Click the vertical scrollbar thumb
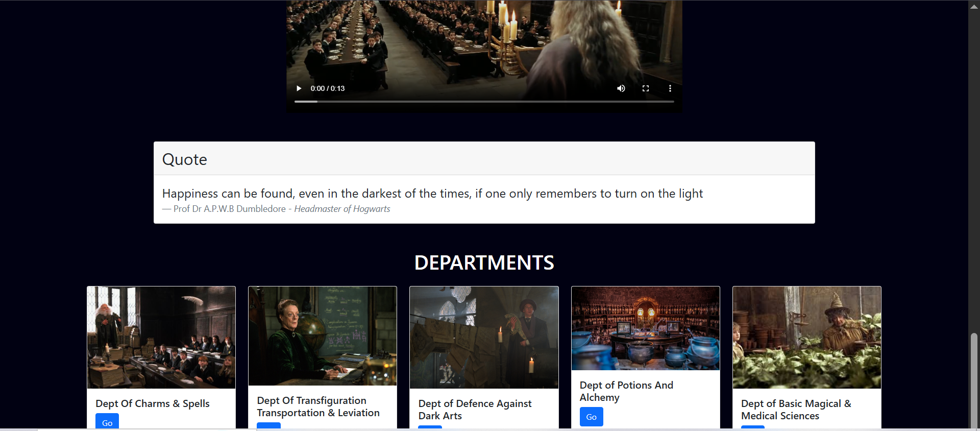This screenshot has width=980, height=431. pos(974,380)
